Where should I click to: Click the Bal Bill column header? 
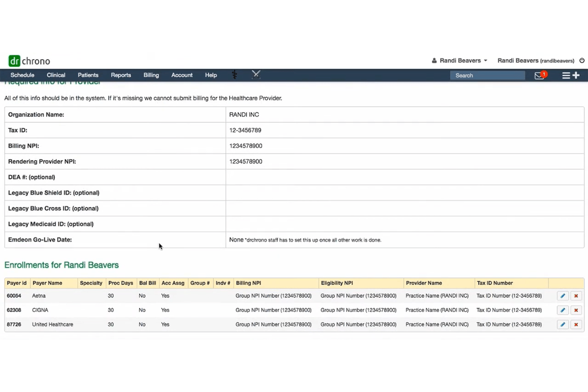click(147, 283)
